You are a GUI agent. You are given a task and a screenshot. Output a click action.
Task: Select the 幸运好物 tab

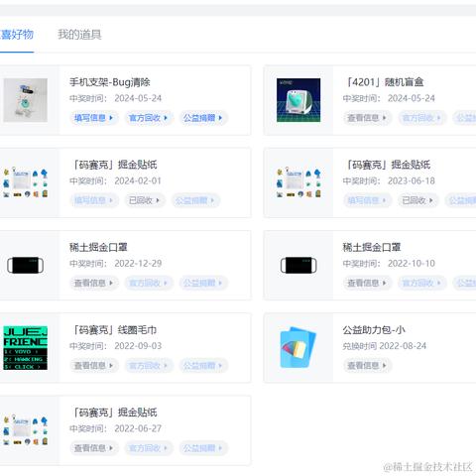point(17,35)
